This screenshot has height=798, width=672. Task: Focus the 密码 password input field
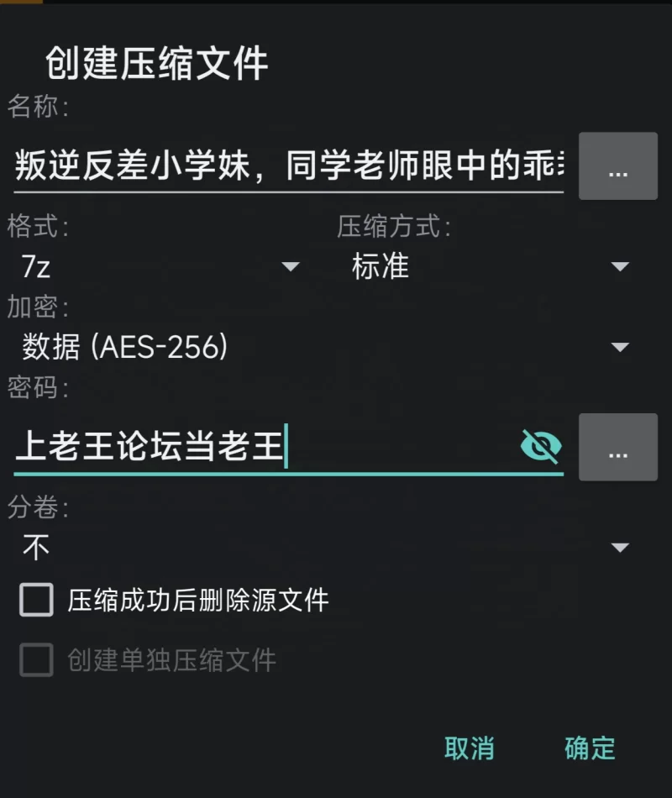[260, 447]
